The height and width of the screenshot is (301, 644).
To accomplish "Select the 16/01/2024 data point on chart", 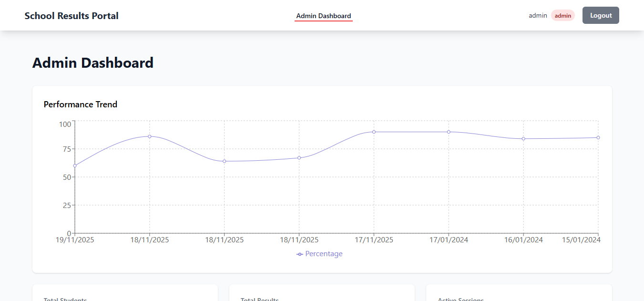I will coord(523,139).
